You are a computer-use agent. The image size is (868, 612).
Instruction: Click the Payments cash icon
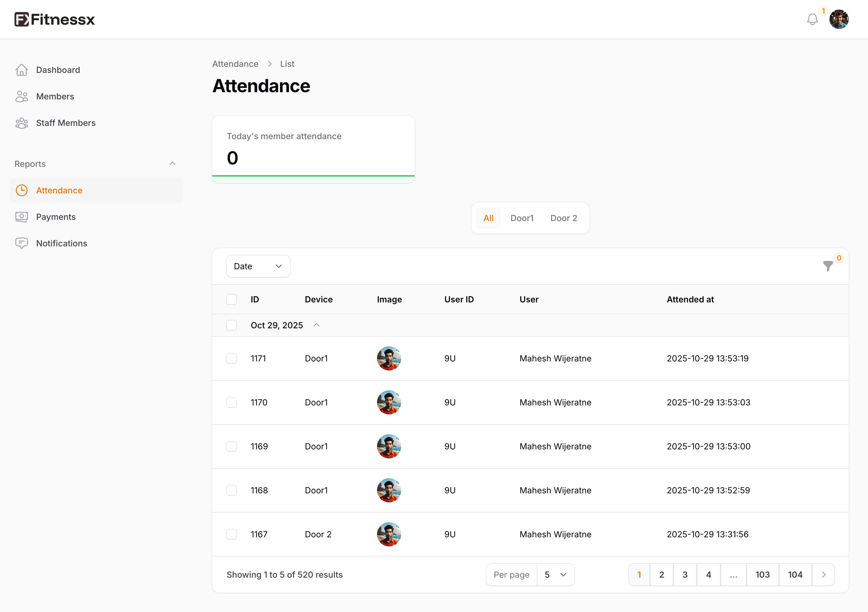point(21,217)
